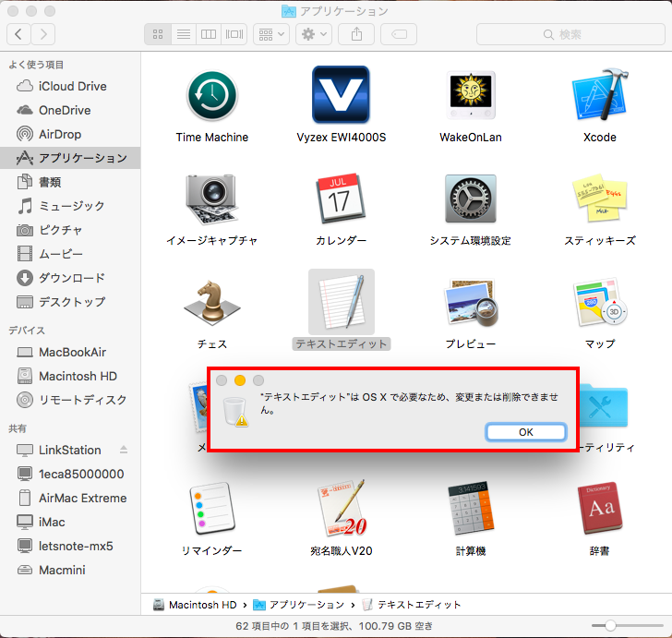The width and height of the screenshot is (672, 638).
Task: Switch to icon view
Action: (x=158, y=34)
